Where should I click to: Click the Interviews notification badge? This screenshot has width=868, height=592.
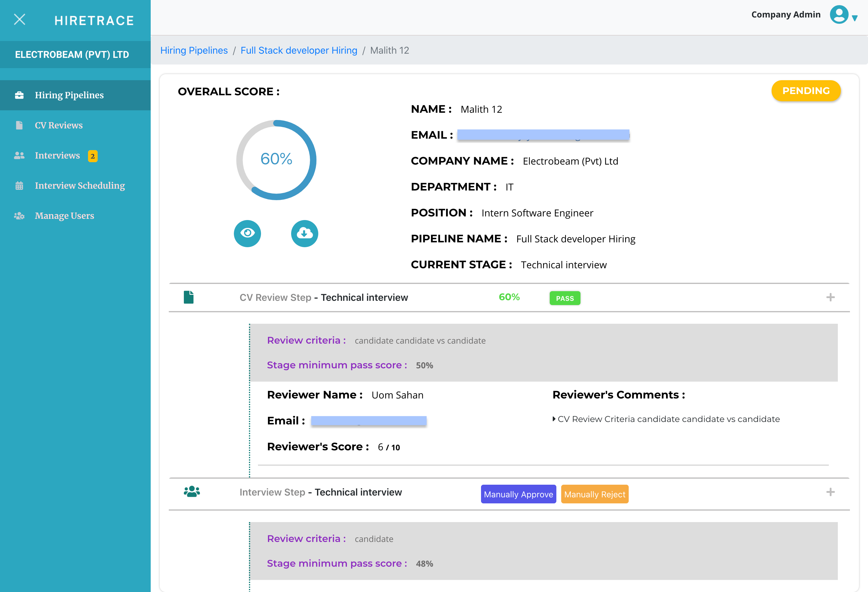pyautogui.click(x=92, y=156)
